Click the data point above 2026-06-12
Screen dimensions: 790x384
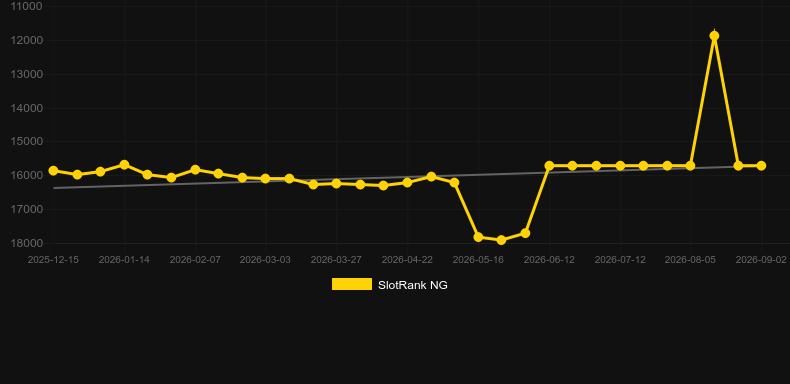549,166
